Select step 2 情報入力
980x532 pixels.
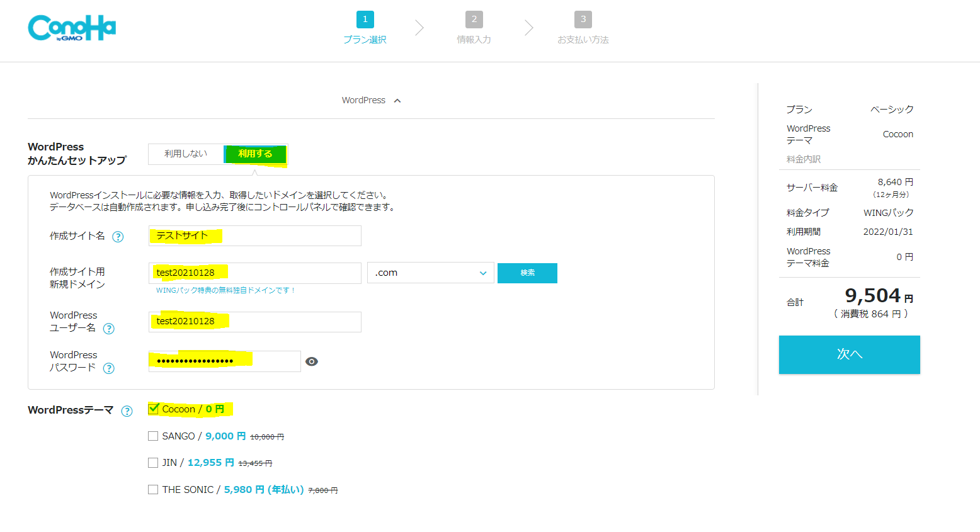click(x=474, y=28)
